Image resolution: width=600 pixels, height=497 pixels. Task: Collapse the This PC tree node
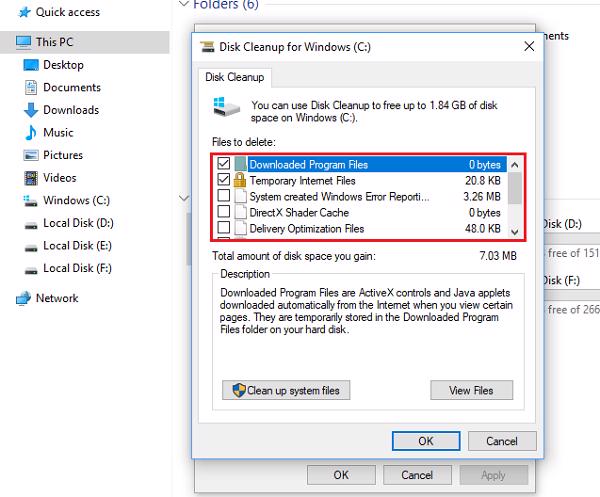tap(7, 43)
